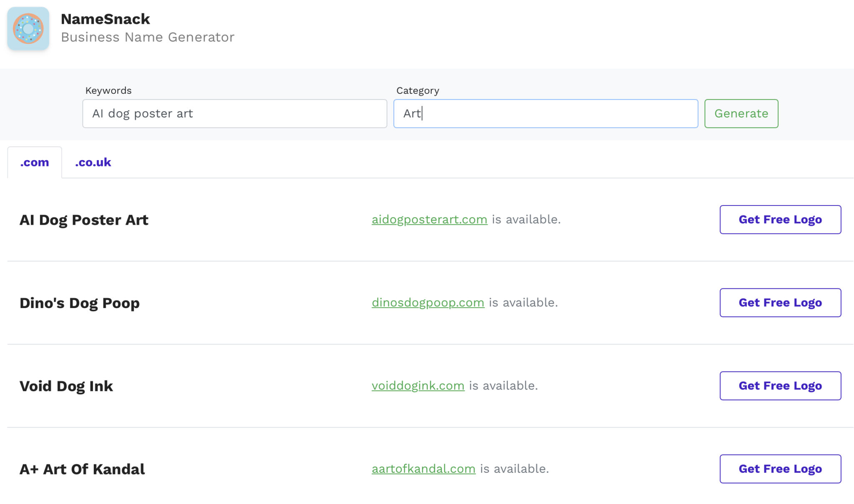Open the aartofkandal.com link

point(423,469)
